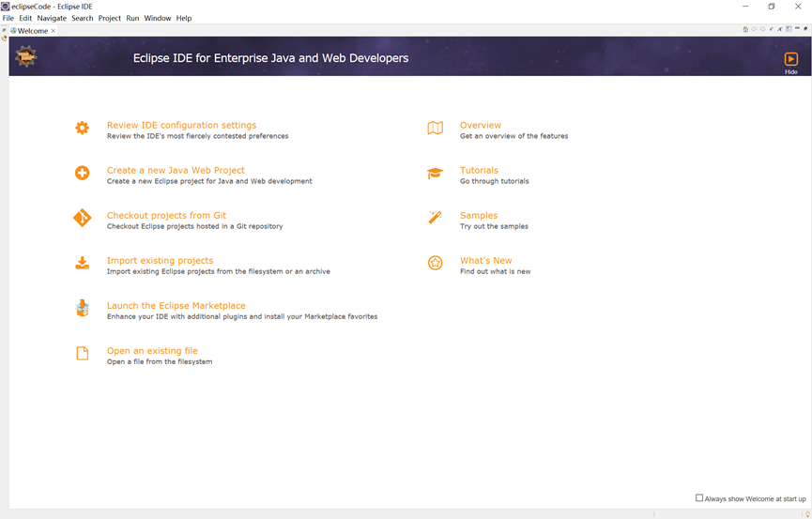Click 'Import existing Eclipse projects from the filesystem' text
Image resolution: width=812 pixels, height=519 pixels.
(x=218, y=271)
